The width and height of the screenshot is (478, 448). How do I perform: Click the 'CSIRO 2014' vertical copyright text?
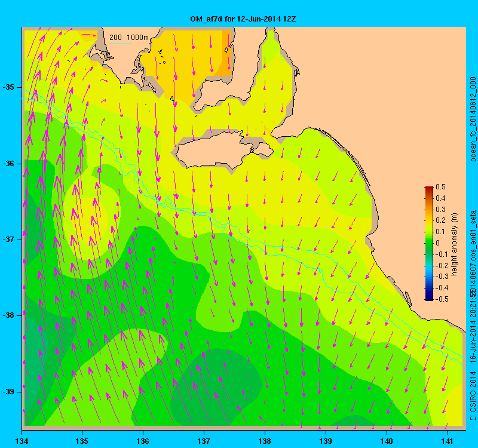click(x=473, y=392)
